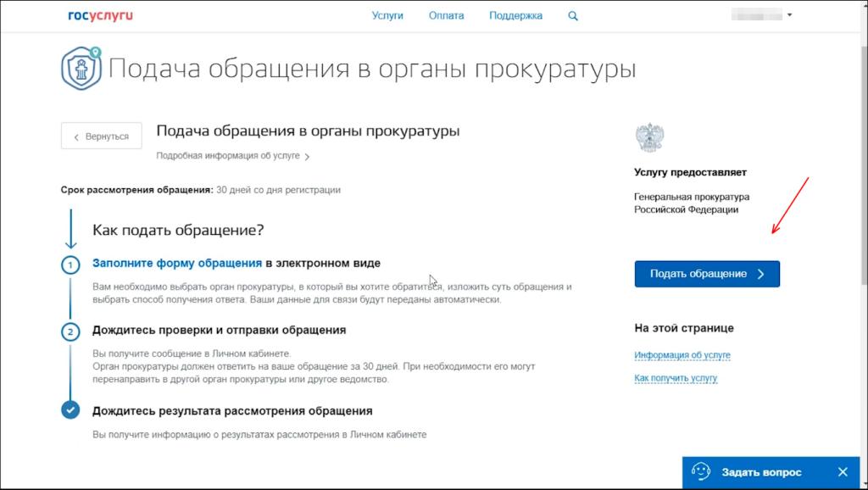Open the Поддержка menu

(x=515, y=15)
